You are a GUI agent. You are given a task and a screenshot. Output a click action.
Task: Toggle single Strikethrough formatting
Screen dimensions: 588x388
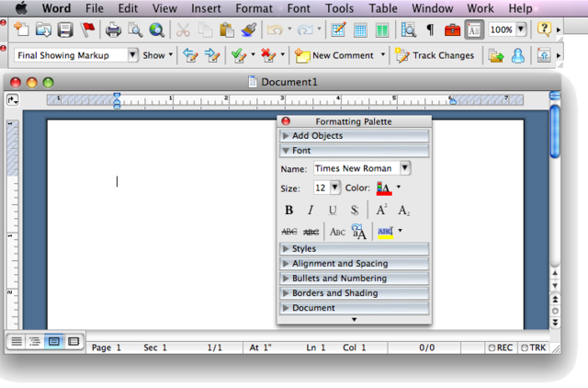click(288, 232)
